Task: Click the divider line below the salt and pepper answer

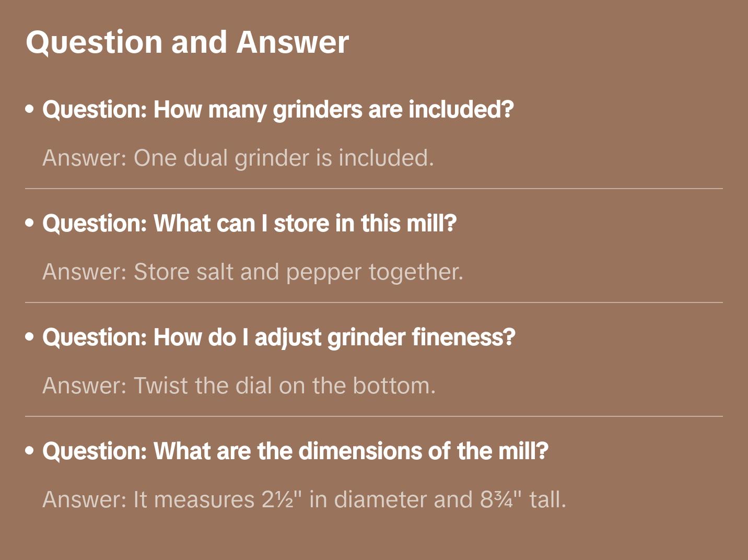Action: [374, 302]
